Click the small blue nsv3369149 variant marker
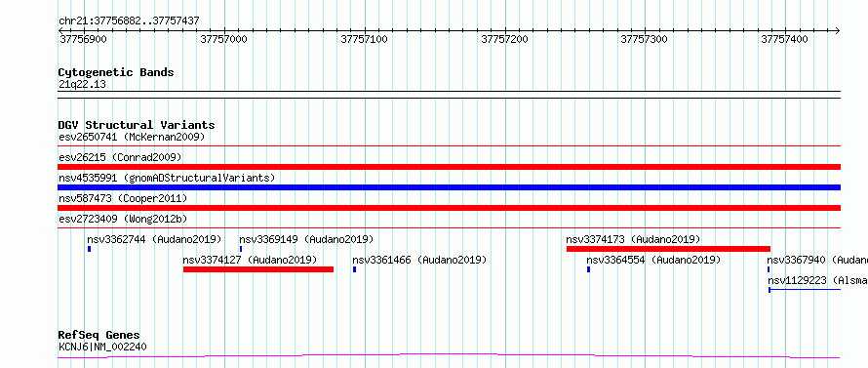Viewport: 868px width, 368px height. point(241,249)
